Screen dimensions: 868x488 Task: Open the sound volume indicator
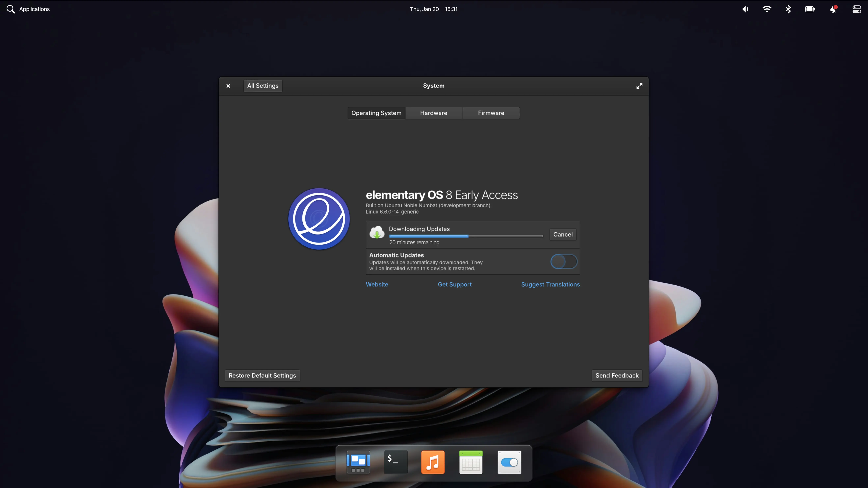click(x=745, y=9)
